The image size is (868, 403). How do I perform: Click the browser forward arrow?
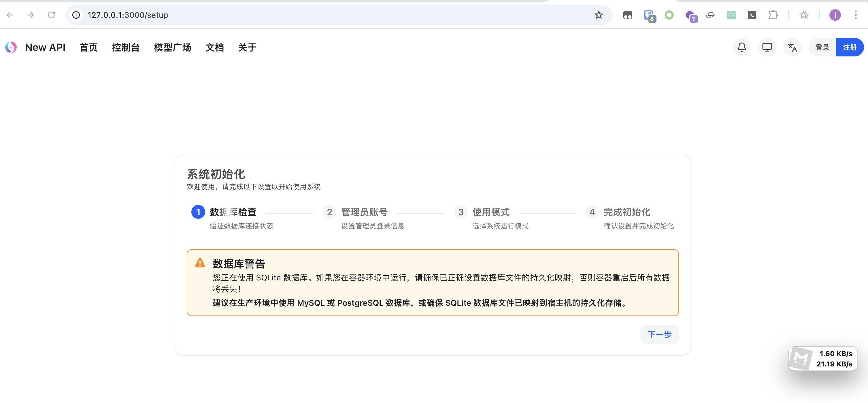[31, 15]
